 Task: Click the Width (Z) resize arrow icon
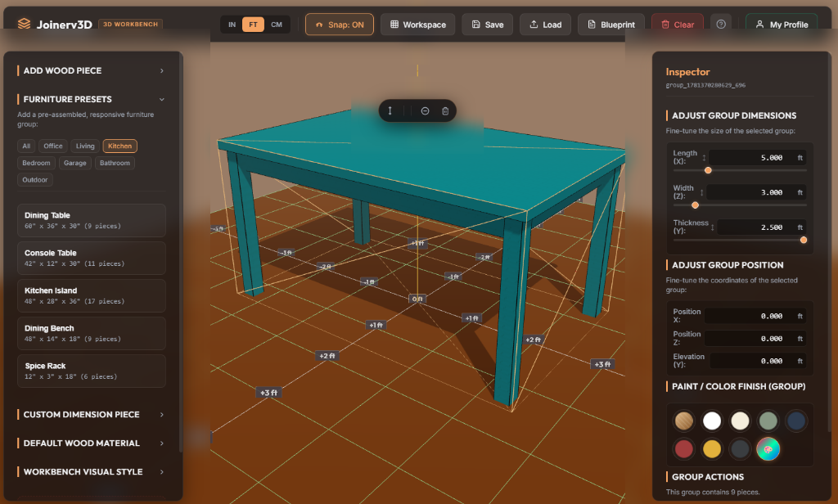(701, 192)
